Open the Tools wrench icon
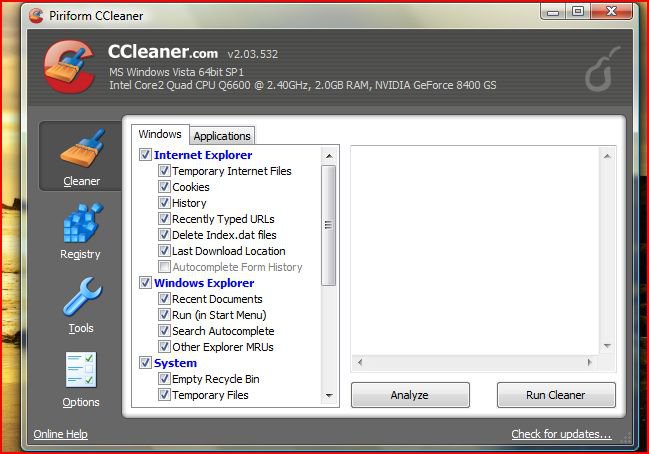Viewport: 649px width, 454px height. click(82, 296)
